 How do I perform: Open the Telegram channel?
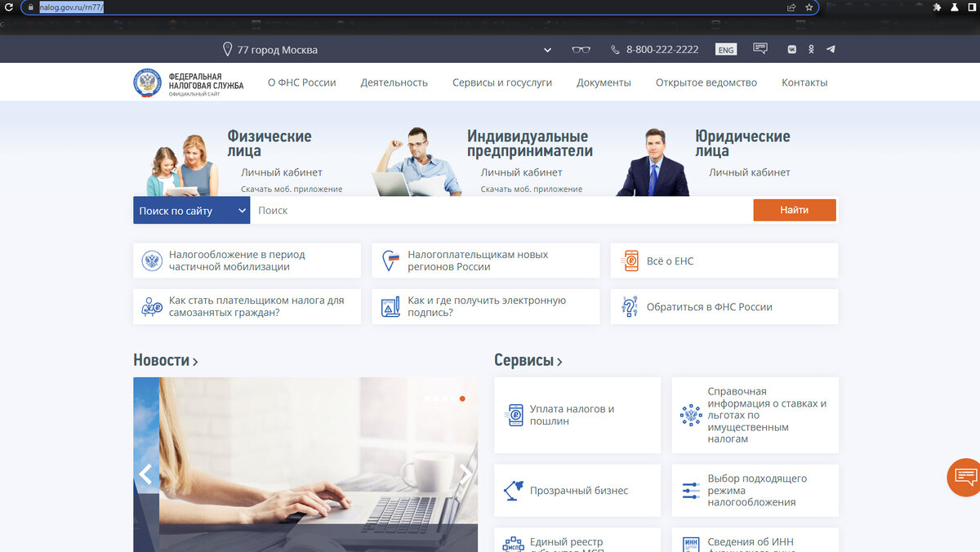click(x=831, y=49)
